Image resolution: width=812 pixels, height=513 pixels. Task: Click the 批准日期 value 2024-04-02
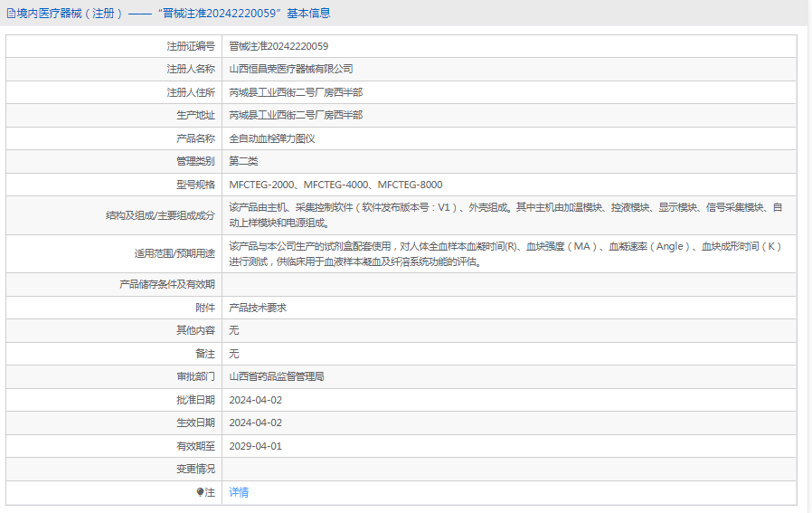[255, 400]
